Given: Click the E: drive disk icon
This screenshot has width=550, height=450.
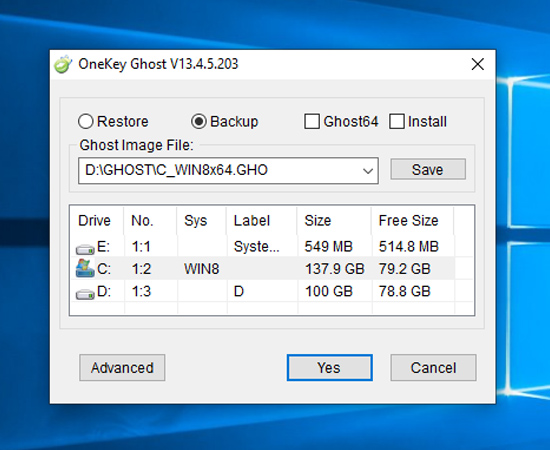Looking at the screenshot, I should [85, 249].
